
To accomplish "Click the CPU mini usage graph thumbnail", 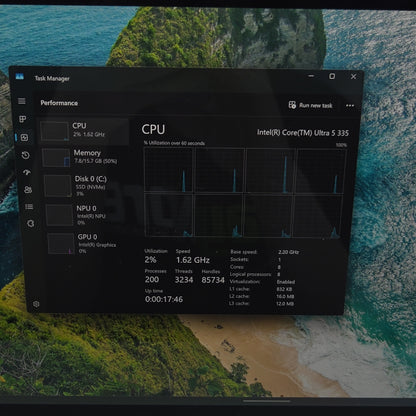I will (x=54, y=131).
